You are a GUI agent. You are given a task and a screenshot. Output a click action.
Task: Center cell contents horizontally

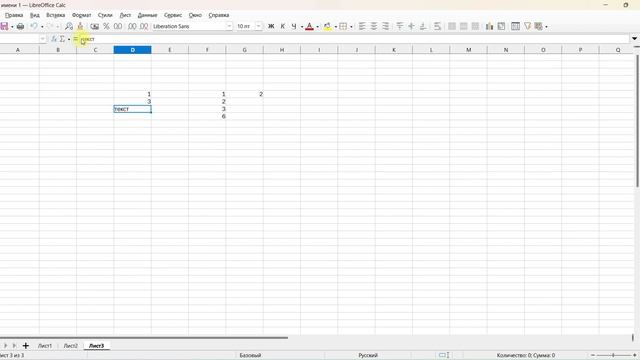click(373, 26)
